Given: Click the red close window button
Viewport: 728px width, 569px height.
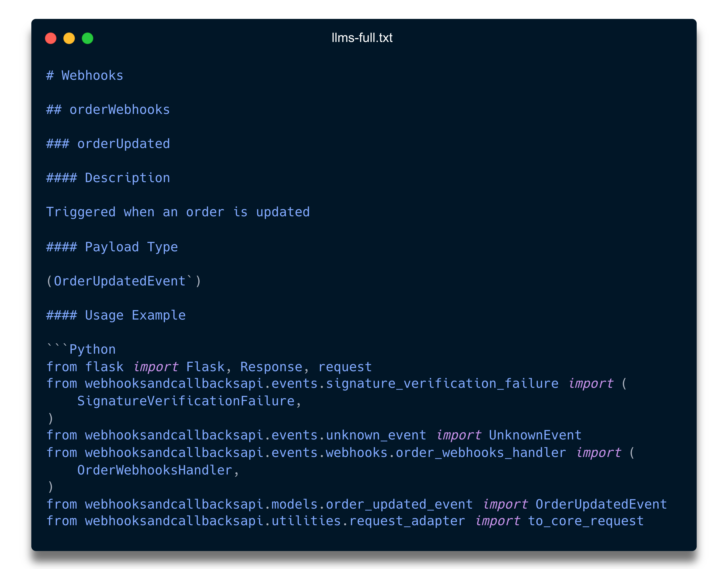Looking at the screenshot, I should (x=51, y=38).
